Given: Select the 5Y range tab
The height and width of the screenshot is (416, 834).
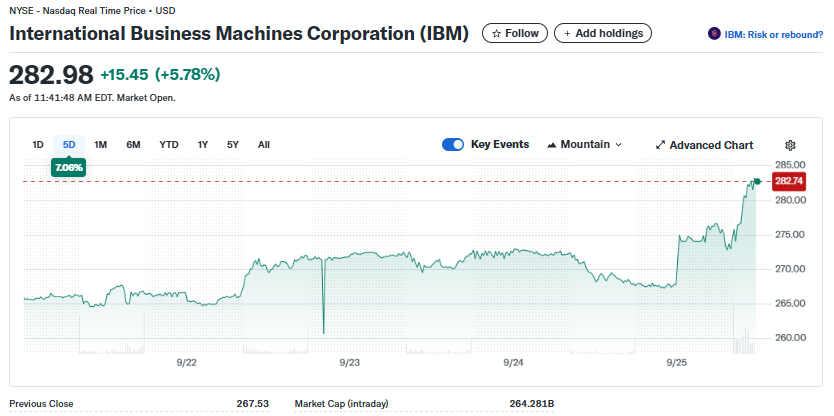Looking at the screenshot, I should tap(233, 145).
